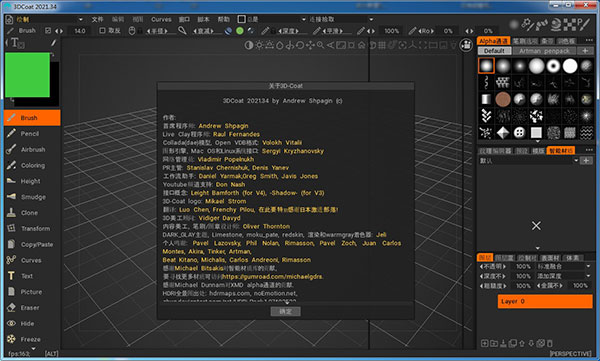Viewport: 600px width, 361px height.
Task: Open the 帮助 menu
Action: click(x=223, y=19)
